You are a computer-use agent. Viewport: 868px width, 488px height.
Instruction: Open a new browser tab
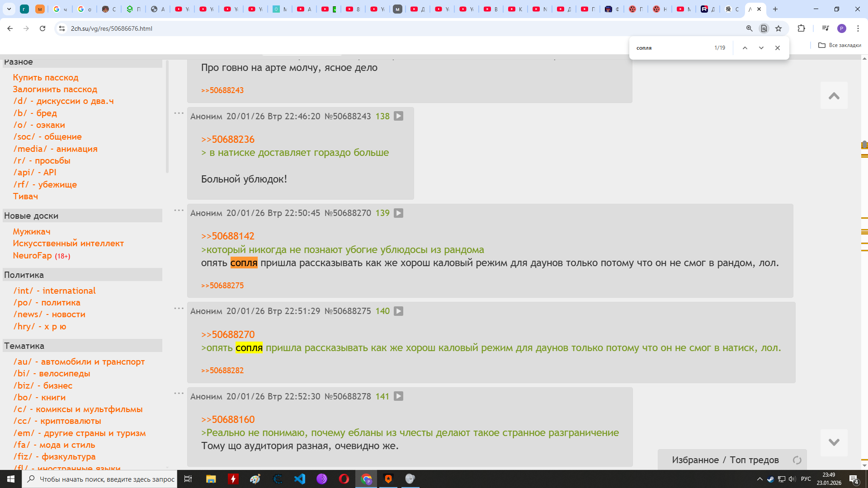(x=775, y=9)
